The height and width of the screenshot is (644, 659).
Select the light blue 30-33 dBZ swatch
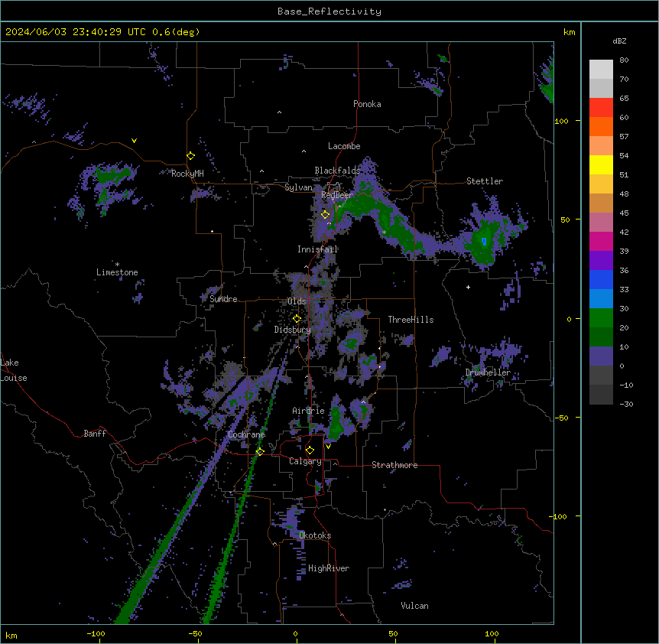pyautogui.click(x=601, y=299)
